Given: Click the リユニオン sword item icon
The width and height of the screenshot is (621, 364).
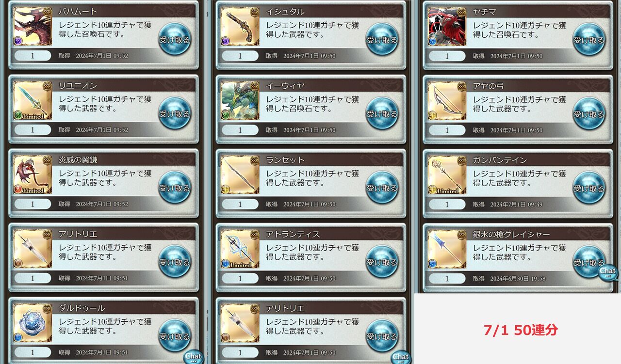Looking at the screenshot, I should (33, 101).
